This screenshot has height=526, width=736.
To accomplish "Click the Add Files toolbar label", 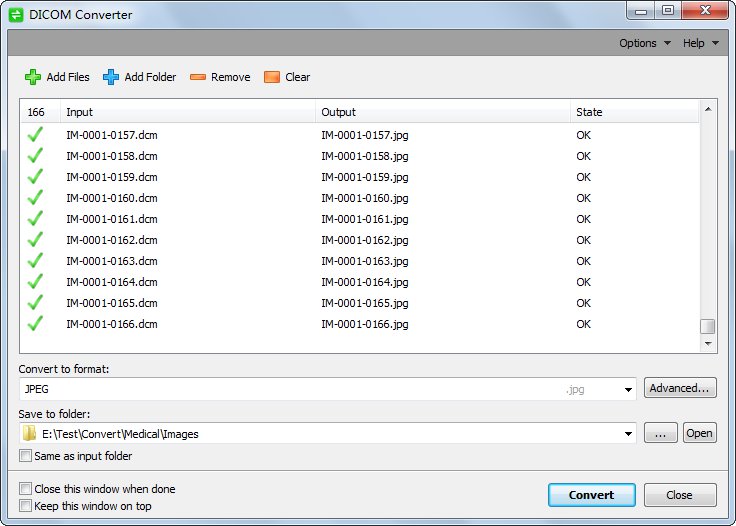I will (68, 77).
